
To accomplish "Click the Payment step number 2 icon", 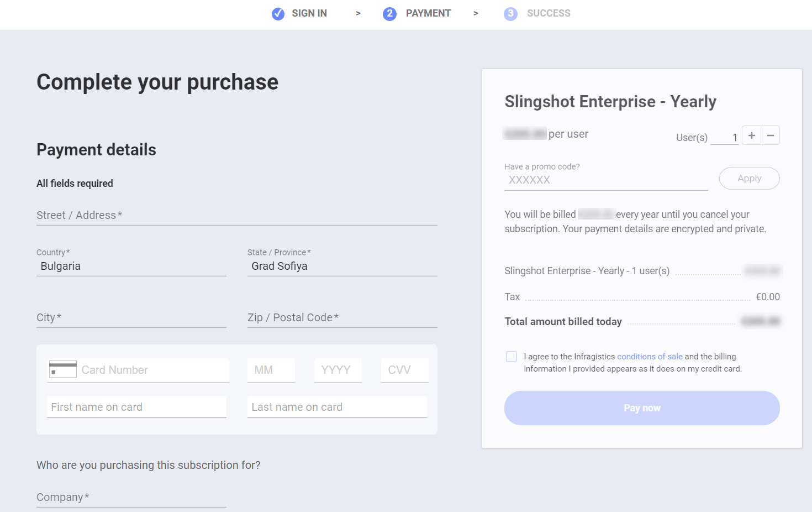I will coord(389,14).
